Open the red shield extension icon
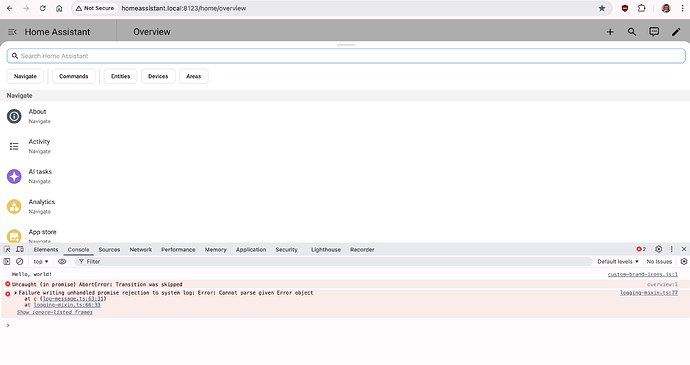Viewport: 690px width, 365px height. (624, 8)
